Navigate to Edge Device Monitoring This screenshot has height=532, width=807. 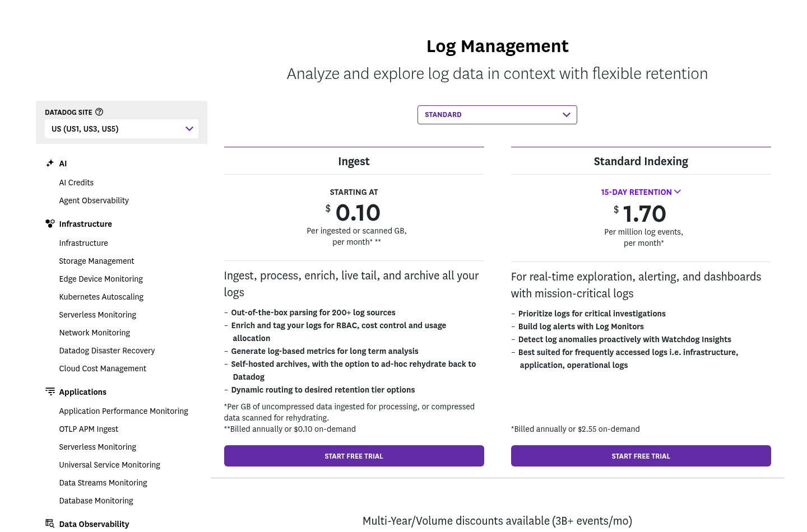click(101, 279)
